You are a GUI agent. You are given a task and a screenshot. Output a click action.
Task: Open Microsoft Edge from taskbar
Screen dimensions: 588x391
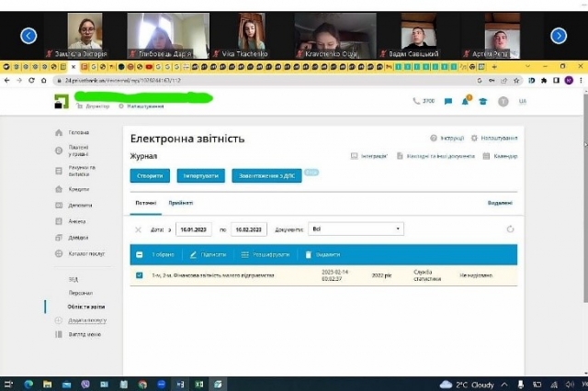pyautogui.click(x=28, y=385)
